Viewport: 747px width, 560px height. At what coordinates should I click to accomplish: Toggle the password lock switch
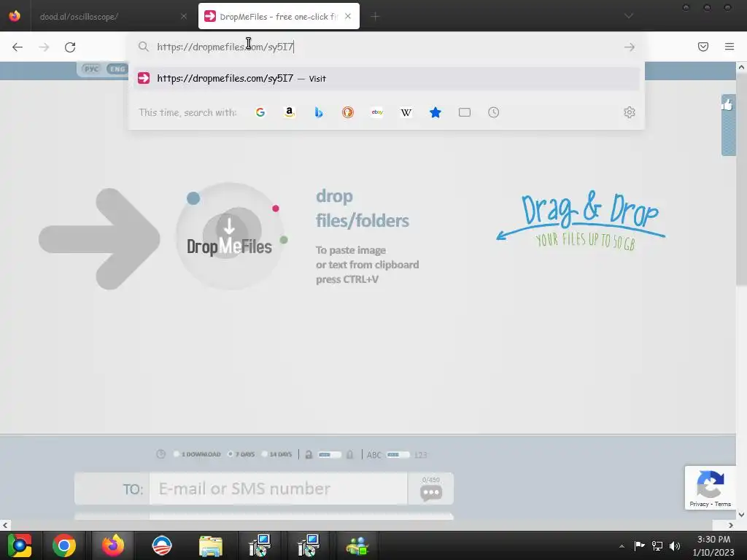[329, 455]
